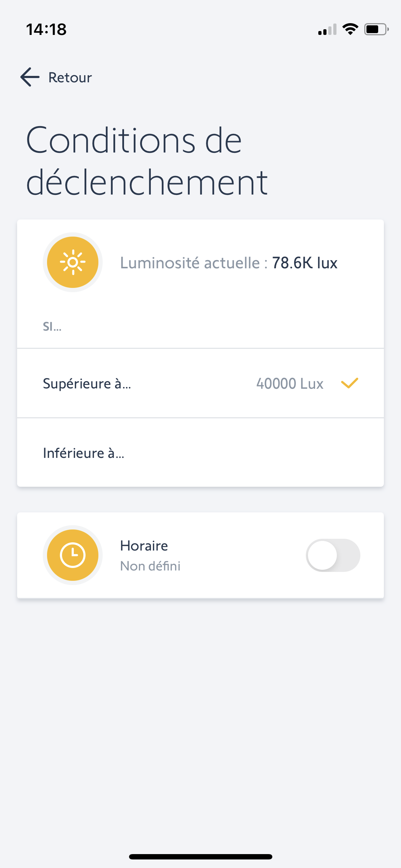Tap the yellow sun brightness icon

pyautogui.click(x=73, y=262)
